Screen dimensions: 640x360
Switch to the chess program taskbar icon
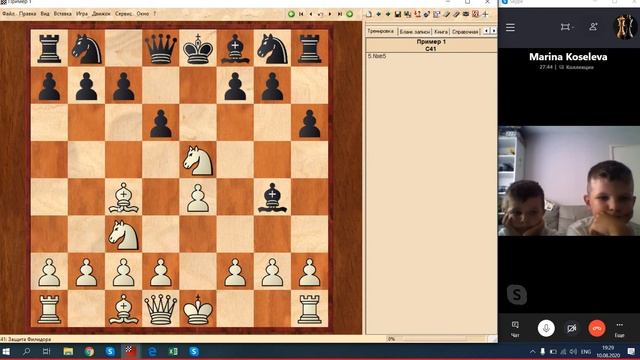[131, 351]
